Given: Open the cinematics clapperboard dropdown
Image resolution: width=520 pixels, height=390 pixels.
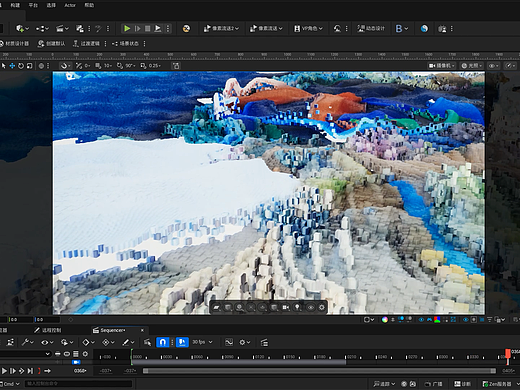Looking at the screenshot, I should [x=62, y=29].
